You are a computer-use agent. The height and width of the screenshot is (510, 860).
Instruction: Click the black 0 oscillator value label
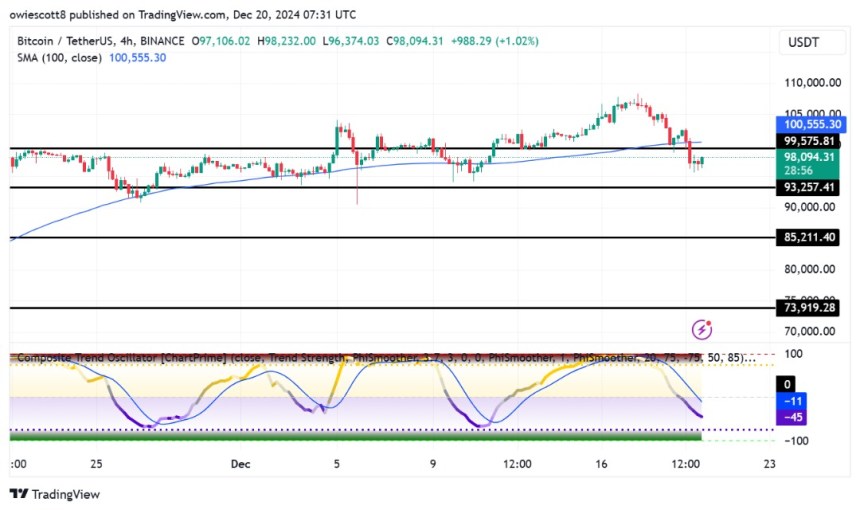click(x=789, y=384)
